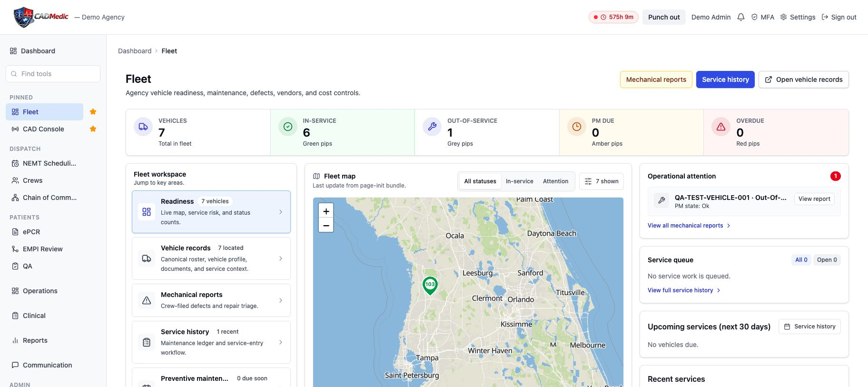This screenshot has height=387, width=868.
Task: Open the yellow Mechanical reports button
Action: click(656, 79)
